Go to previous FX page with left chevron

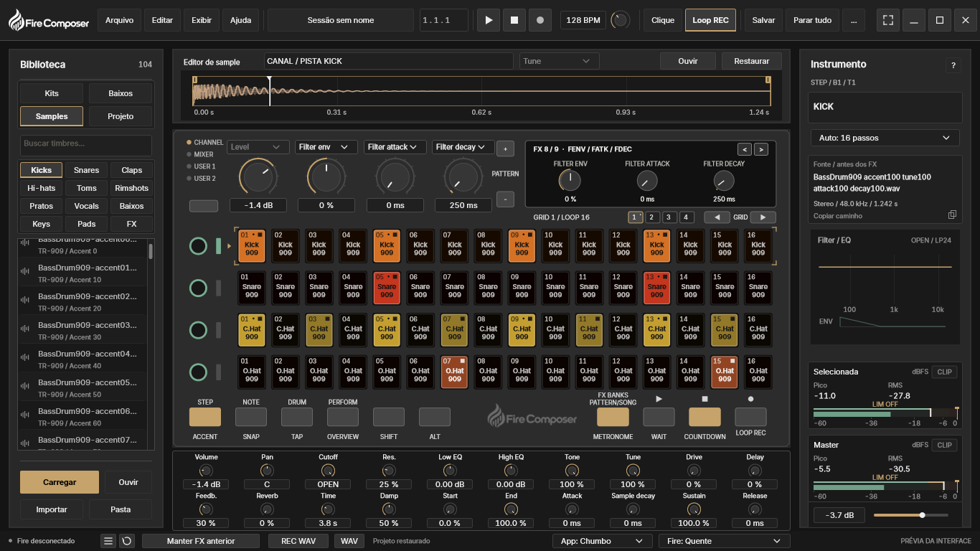coord(745,149)
